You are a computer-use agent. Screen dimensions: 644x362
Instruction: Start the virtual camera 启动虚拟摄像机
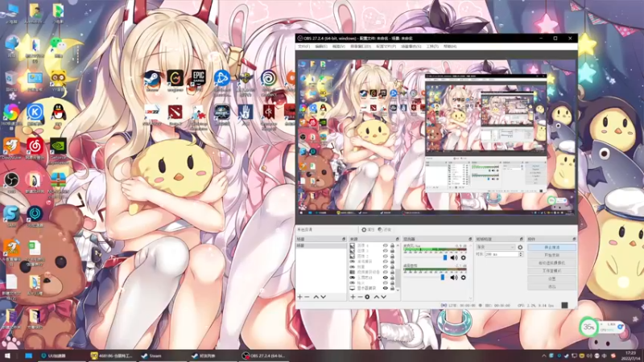[552, 263]
